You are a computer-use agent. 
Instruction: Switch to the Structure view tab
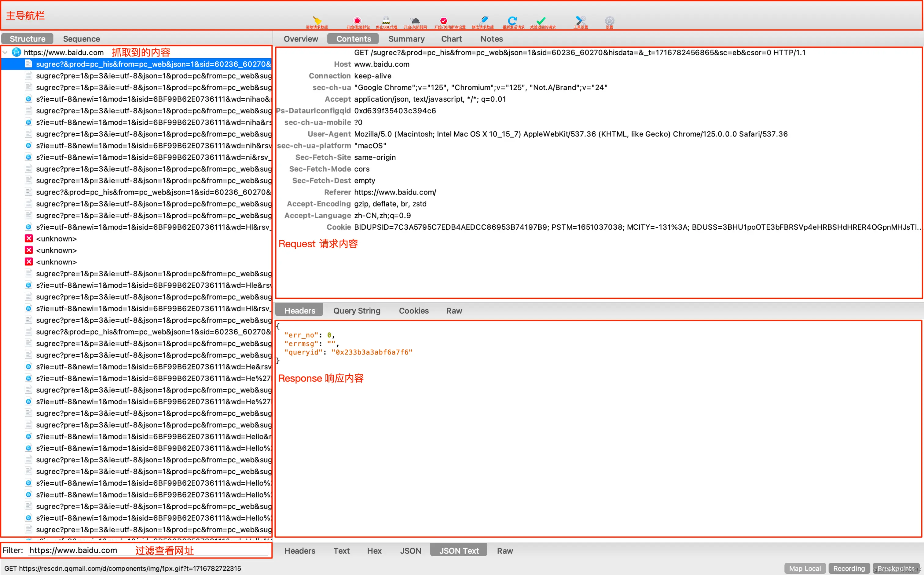click(x=28, y=39)
